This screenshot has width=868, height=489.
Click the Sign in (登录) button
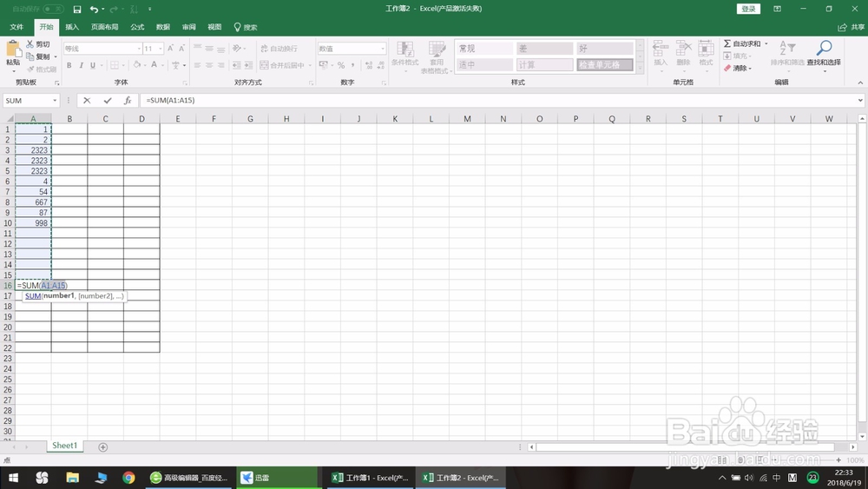748,9
